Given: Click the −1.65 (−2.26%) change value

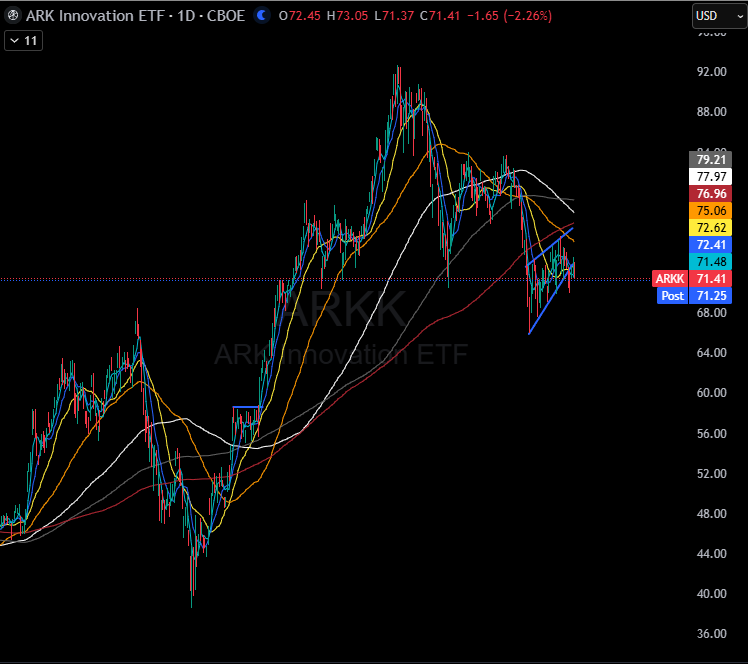Looking at the screenshot, I should (509, 16).
